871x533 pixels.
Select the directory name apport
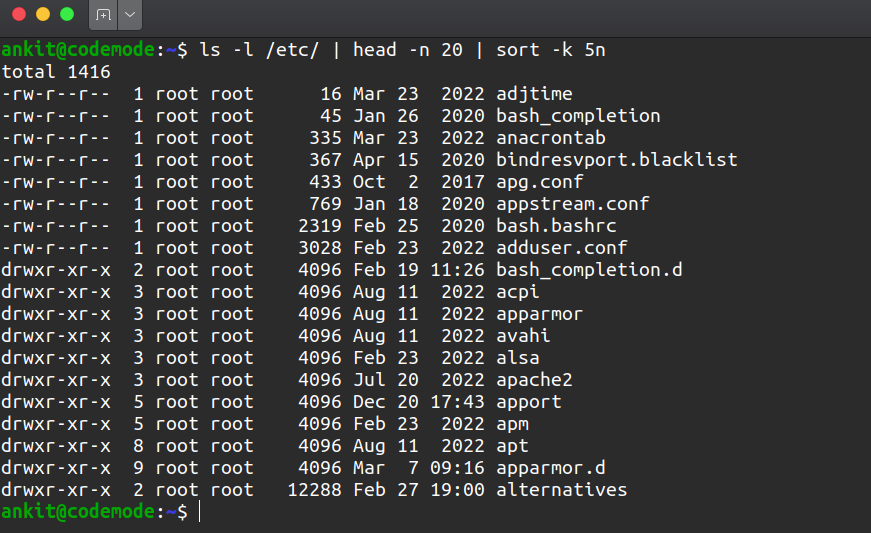[x=529, y=402]
